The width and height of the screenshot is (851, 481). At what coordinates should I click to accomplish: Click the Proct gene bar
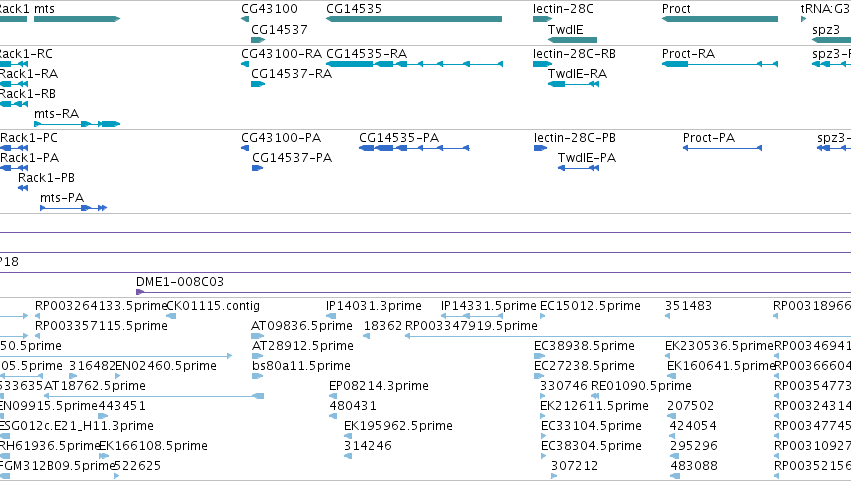click(720, 19)
